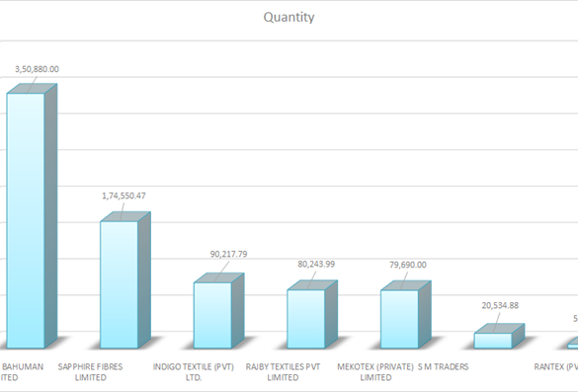Click the 80,243.99 data label

coord(316,264)
